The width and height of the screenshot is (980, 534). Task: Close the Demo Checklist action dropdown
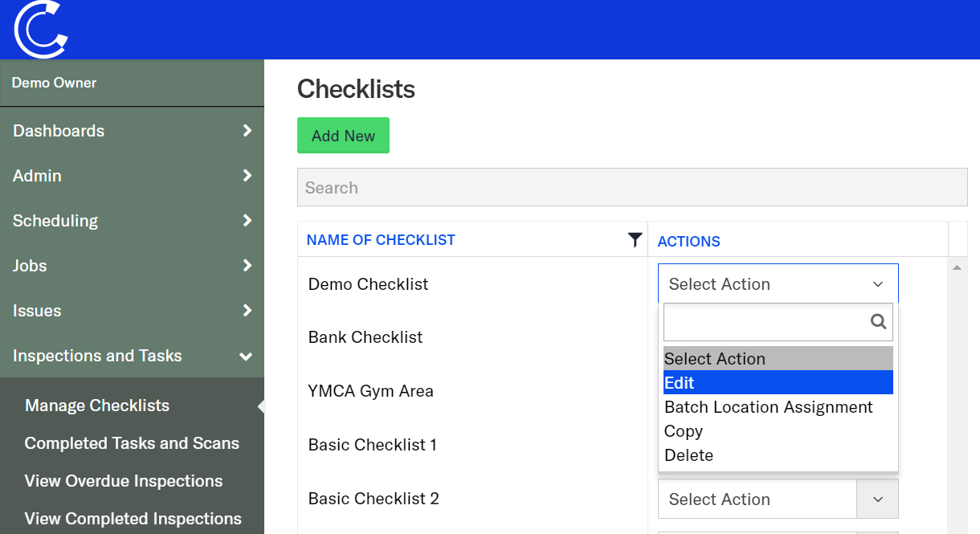pos(877,284)
